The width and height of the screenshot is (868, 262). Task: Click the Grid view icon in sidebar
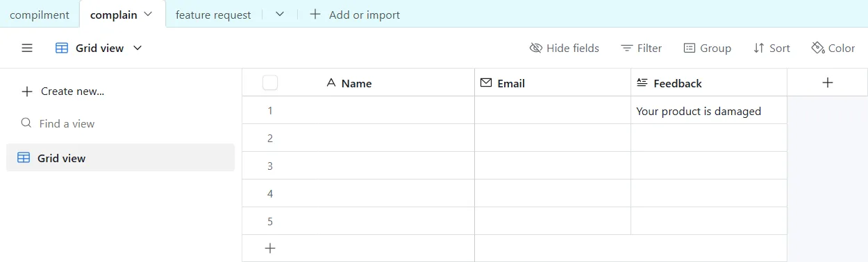[x=24, y=157]
